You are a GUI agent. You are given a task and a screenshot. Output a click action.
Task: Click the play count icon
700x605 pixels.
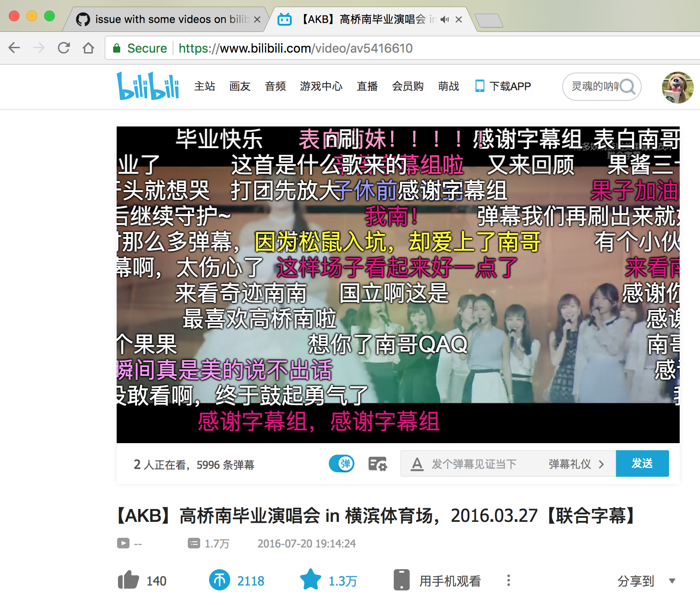click(x=123, y=543)
